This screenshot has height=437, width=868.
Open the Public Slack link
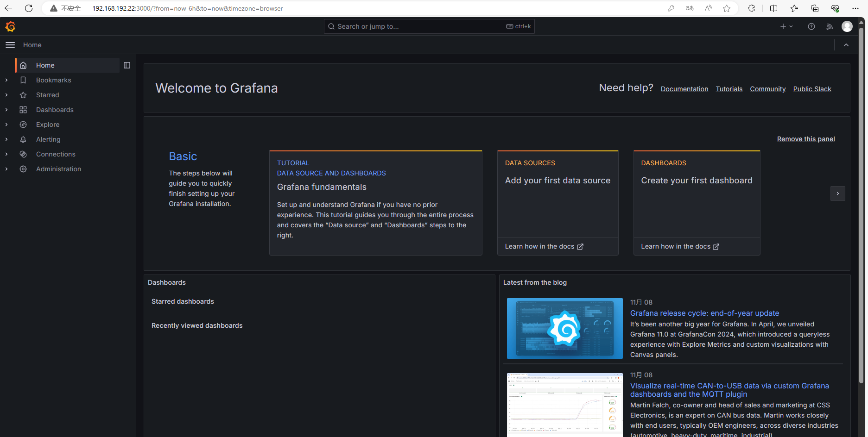(x=812, y=89)
